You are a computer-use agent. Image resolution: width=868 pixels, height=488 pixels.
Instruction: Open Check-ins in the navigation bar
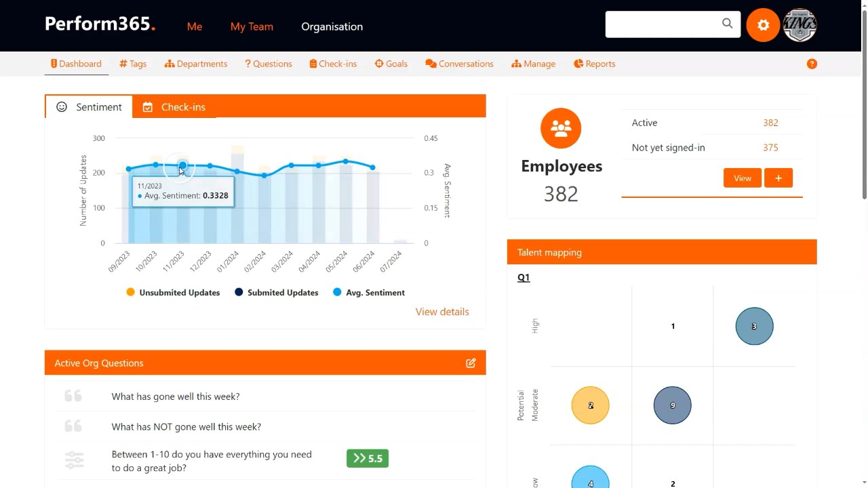(333, 64)
